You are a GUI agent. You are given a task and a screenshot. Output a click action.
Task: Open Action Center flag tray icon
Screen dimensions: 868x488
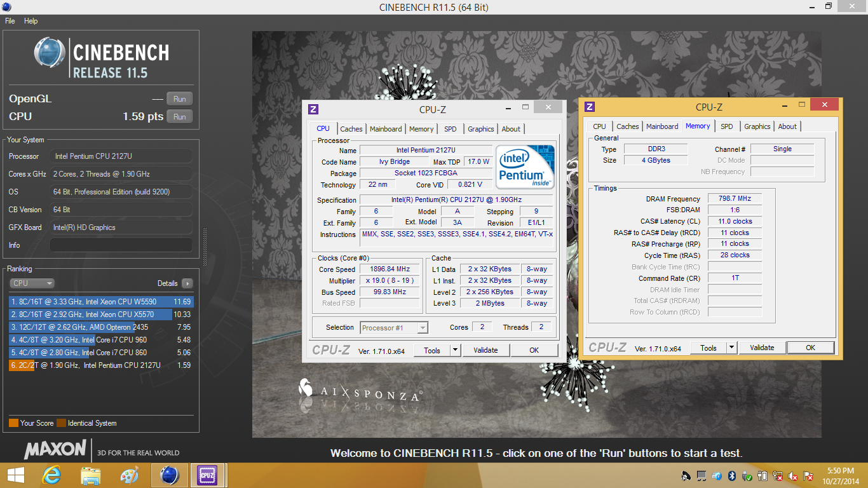(x=808, y=476)
